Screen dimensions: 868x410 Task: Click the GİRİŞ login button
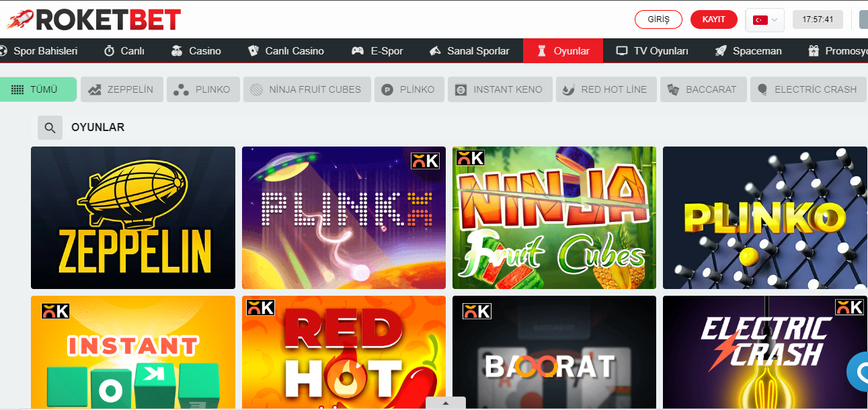pos(658,19)
